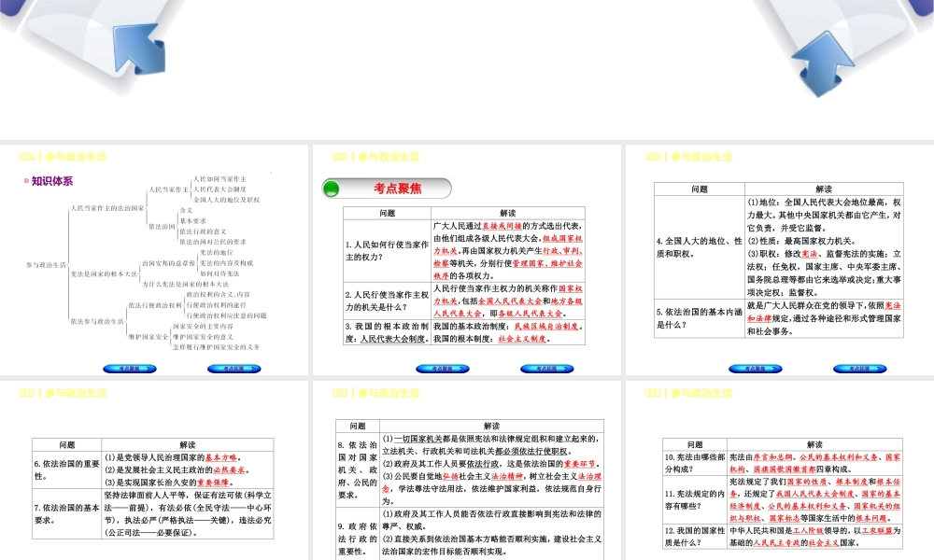Click red underlined text 直接或间接

pyautogui.click(x=502, y=226)
